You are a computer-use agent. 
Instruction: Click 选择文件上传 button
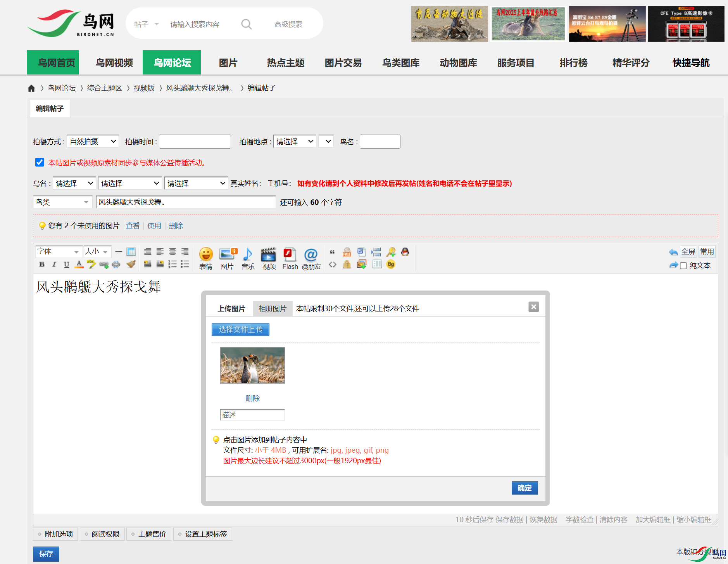(240, 329)
